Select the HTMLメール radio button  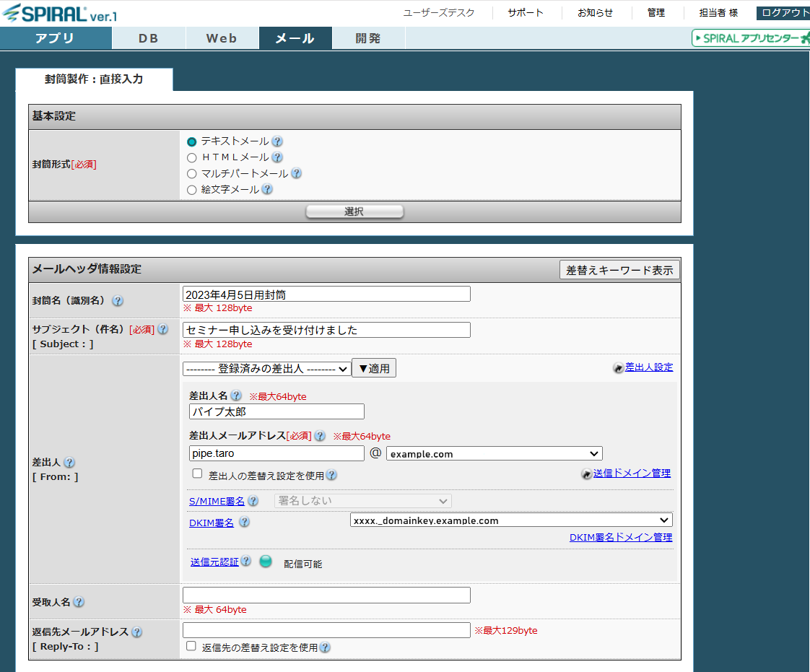pyautogui.click(x=192, y=157)
